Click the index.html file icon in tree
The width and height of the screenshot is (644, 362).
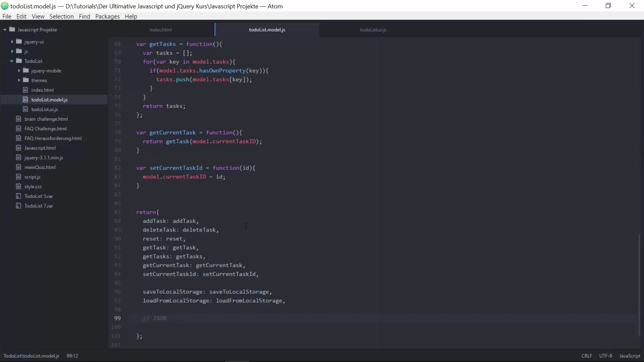[x=25, y=90]
